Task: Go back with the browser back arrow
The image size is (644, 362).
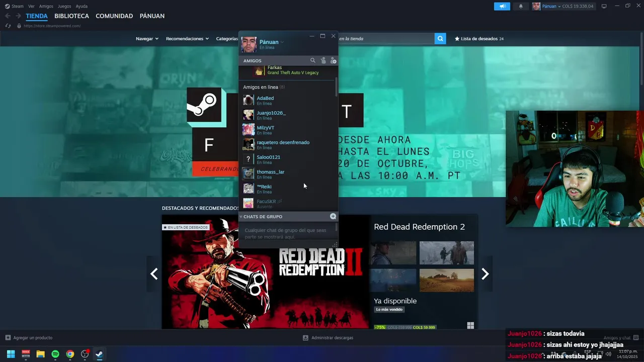Action: [8, 16]
